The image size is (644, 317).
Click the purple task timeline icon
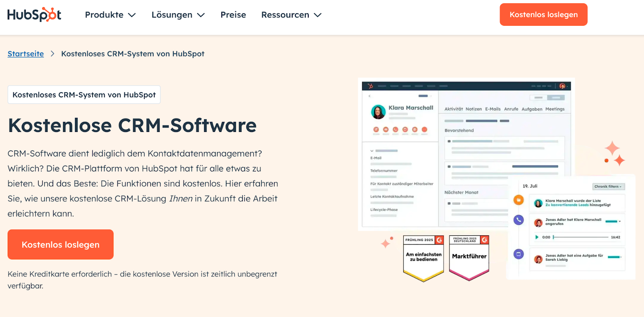pyautogui.click(x=519, y=254)
